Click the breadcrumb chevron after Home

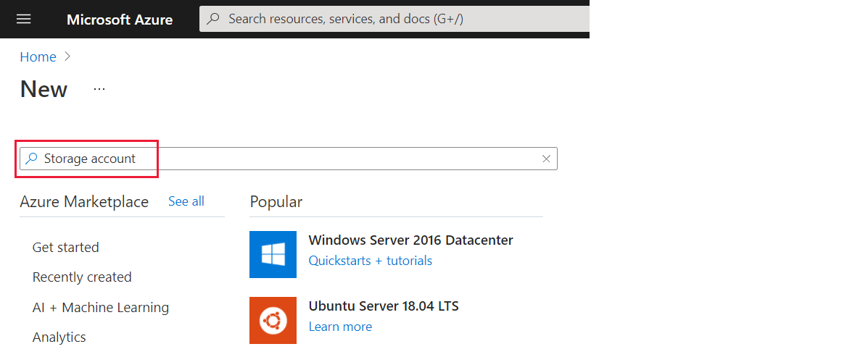click(68, 56)
